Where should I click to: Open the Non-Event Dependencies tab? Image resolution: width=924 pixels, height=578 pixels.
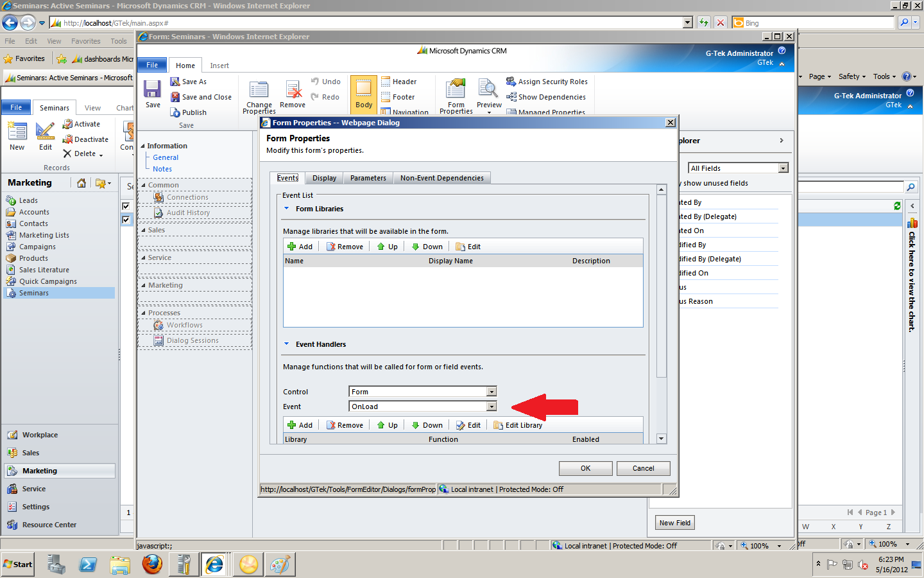click(x=442, y=178)
